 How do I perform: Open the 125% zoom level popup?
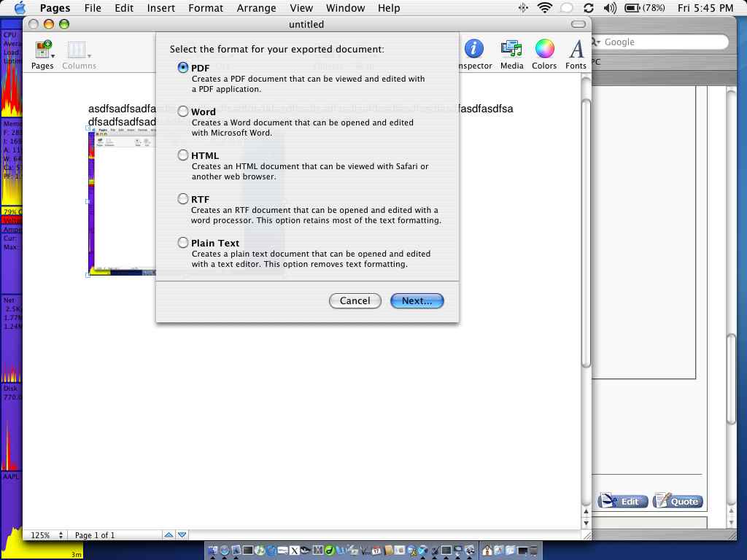pos(46,535)
